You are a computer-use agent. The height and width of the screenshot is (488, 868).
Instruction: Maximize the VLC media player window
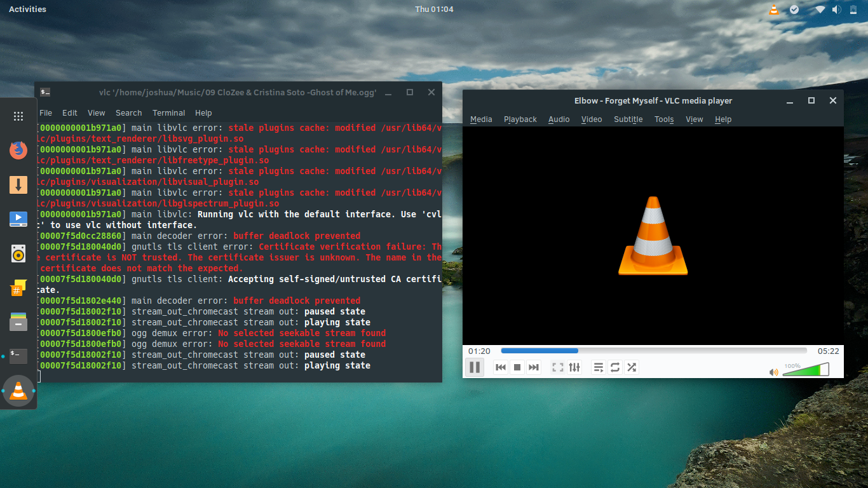(811, 100)
